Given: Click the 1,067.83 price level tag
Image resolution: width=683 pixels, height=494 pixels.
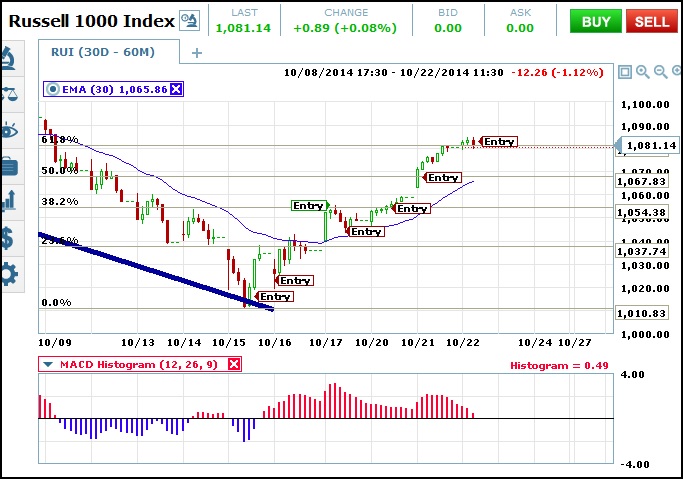Looking at the screenshot, I should (x=641, y=181).
